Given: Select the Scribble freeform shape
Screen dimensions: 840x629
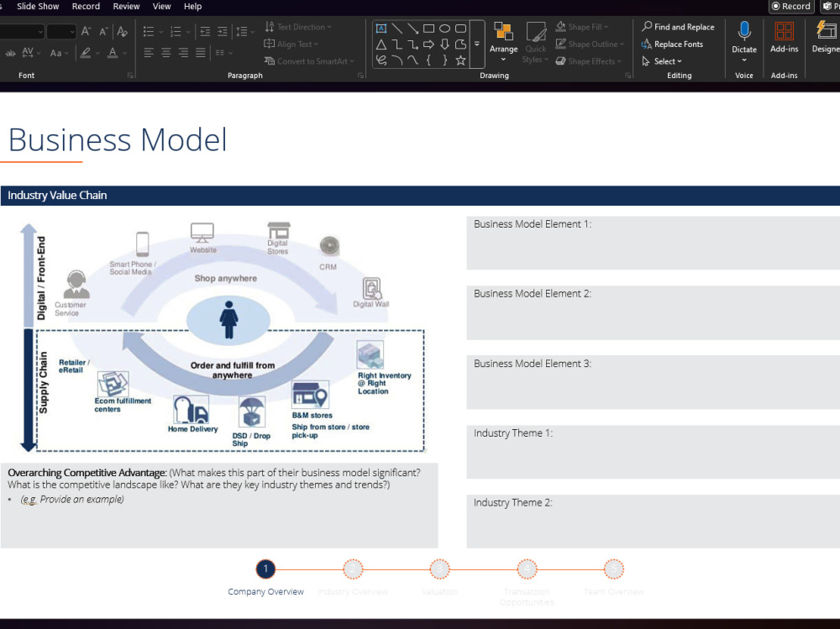Looking at the screenshot, I should (x=381, y=60).
